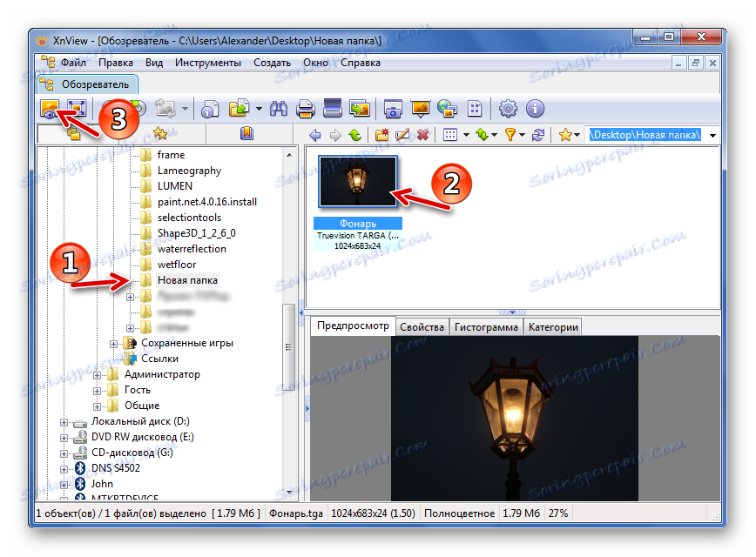756x557 pixels.
Task: Open the Файл menu
Action: tap(73, 63)
